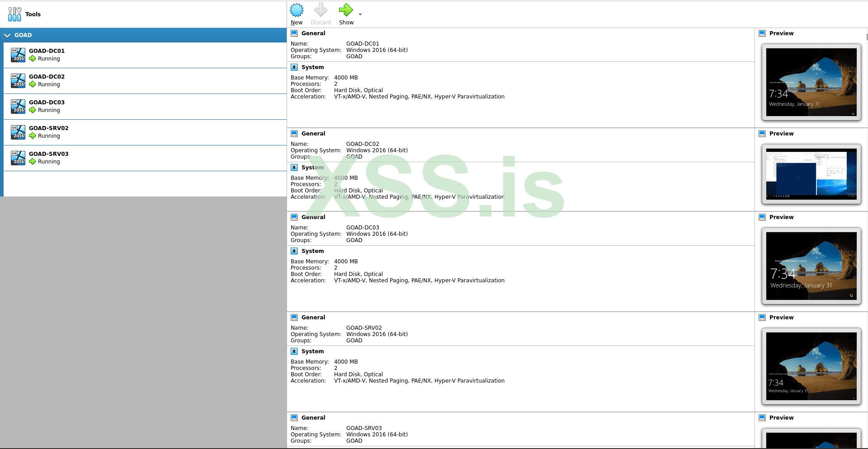Select the GOAD-DC01 machine name
Screen dimensions: 868x449
point(47,51)
